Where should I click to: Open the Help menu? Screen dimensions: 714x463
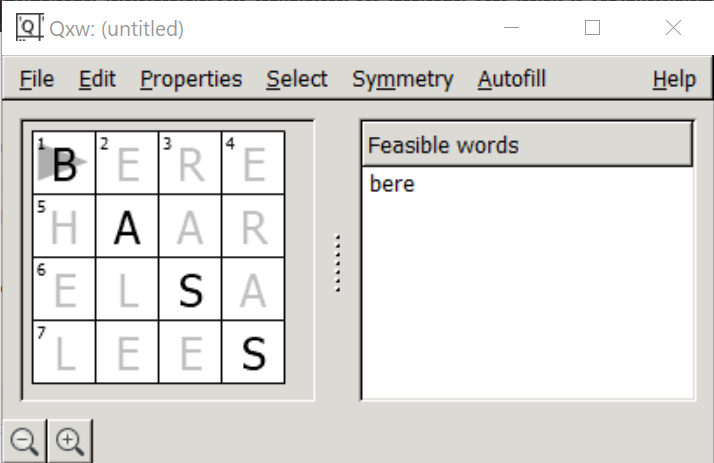click(673, 79)
